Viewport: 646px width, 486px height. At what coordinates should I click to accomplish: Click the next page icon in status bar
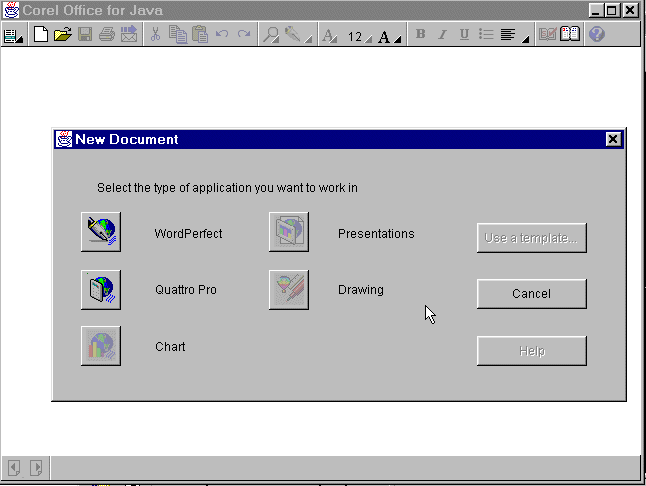pyautogui.click(x=36, y=468)
